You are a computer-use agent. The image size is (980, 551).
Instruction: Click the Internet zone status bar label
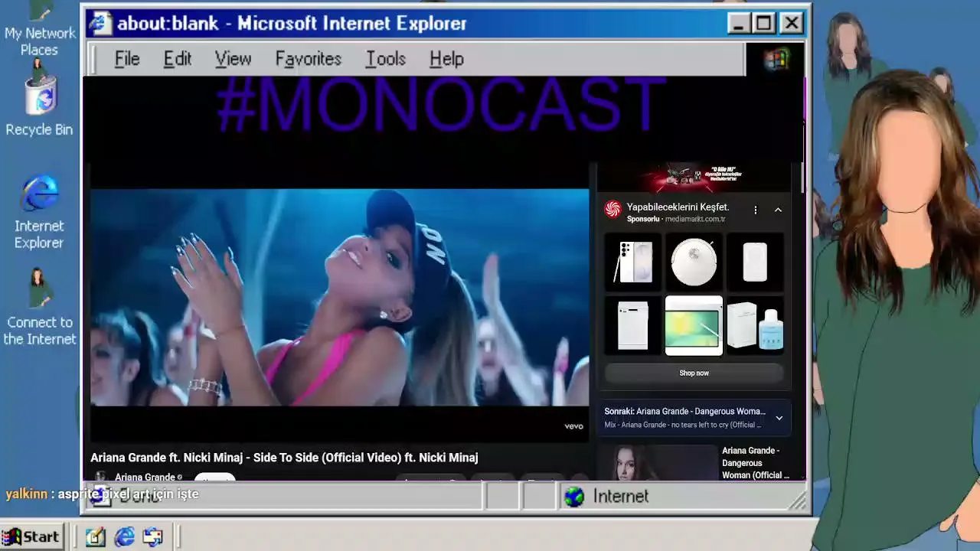620,497
